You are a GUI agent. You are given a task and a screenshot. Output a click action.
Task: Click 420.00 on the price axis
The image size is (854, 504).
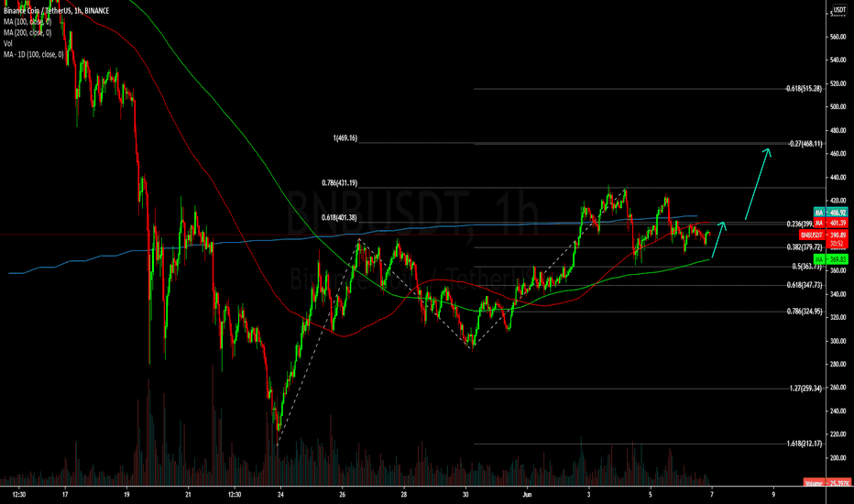coord(838,201)
